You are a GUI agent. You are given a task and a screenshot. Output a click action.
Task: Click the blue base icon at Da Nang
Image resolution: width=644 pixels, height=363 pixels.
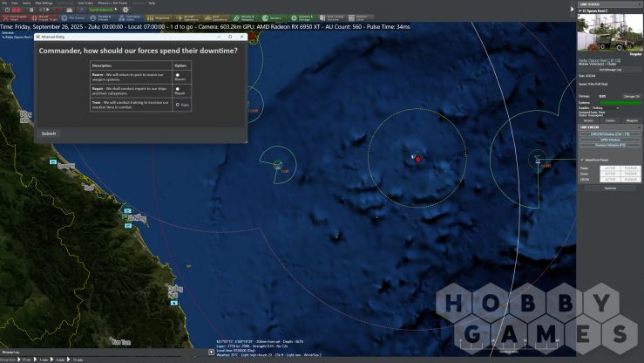click(x=128, y=210)
